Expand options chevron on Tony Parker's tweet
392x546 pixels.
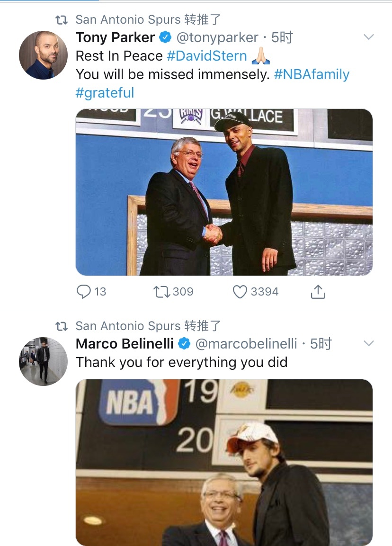368,37
